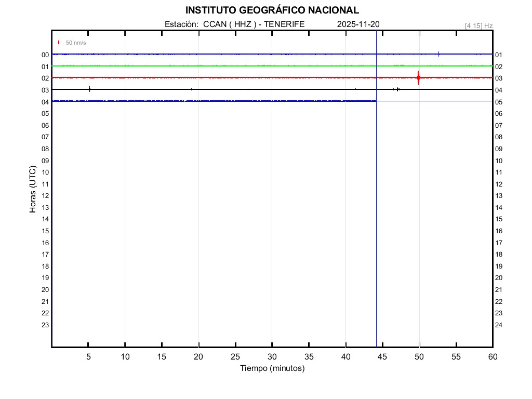Click the 24 hour label on the right axis
This screenshot has width=532, height=399.
pos(499,325)
